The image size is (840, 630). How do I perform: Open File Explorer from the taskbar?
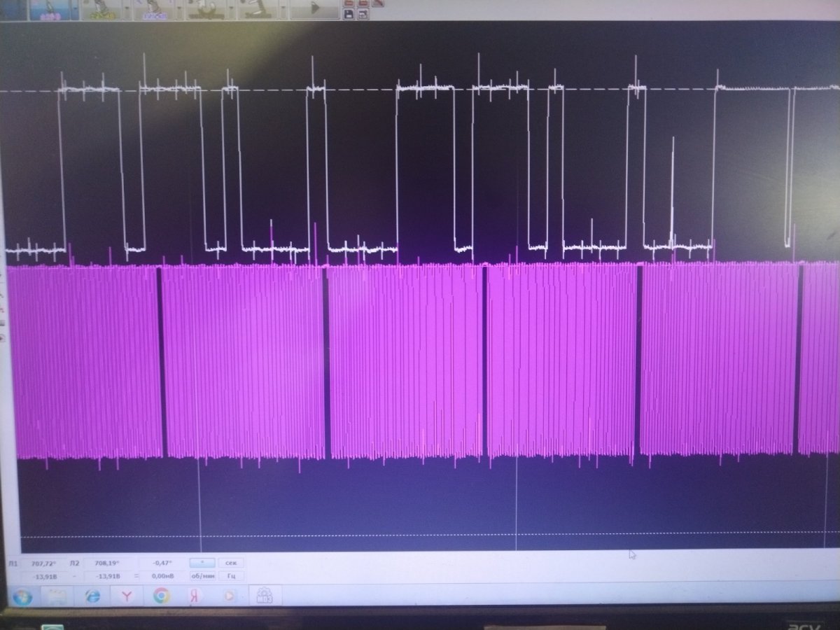tap(56, 596)
